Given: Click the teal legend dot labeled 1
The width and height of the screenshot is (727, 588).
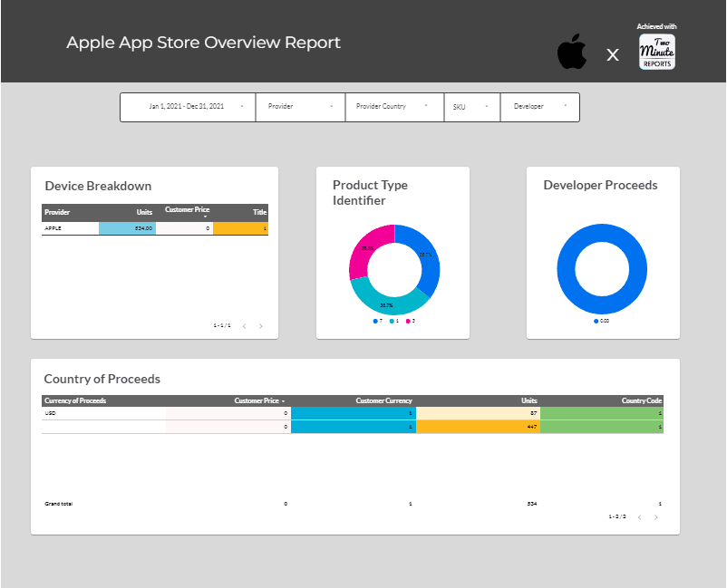Looking at the screenshot, I should (x=393, y=321).
